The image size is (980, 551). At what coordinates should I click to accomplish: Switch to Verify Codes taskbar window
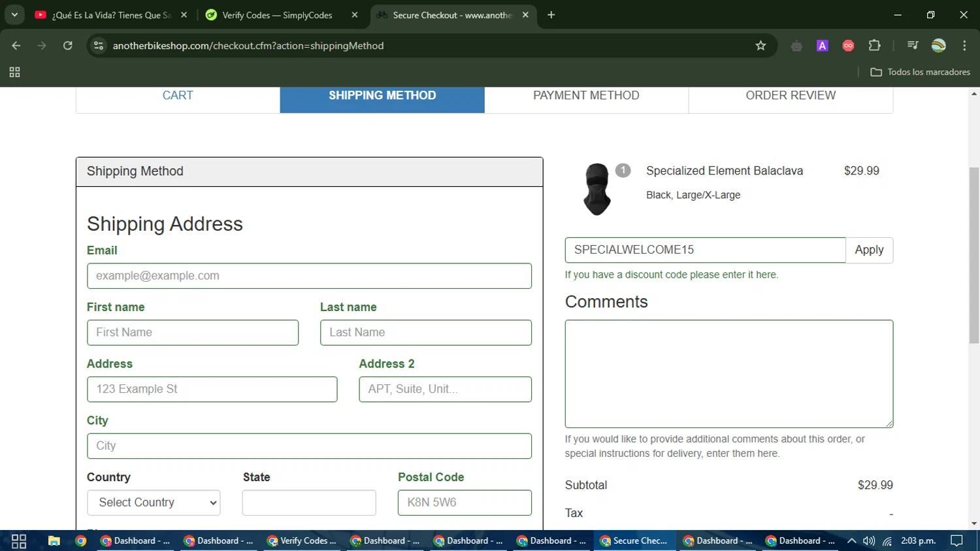pyautogui.click(x=302, y=541)
